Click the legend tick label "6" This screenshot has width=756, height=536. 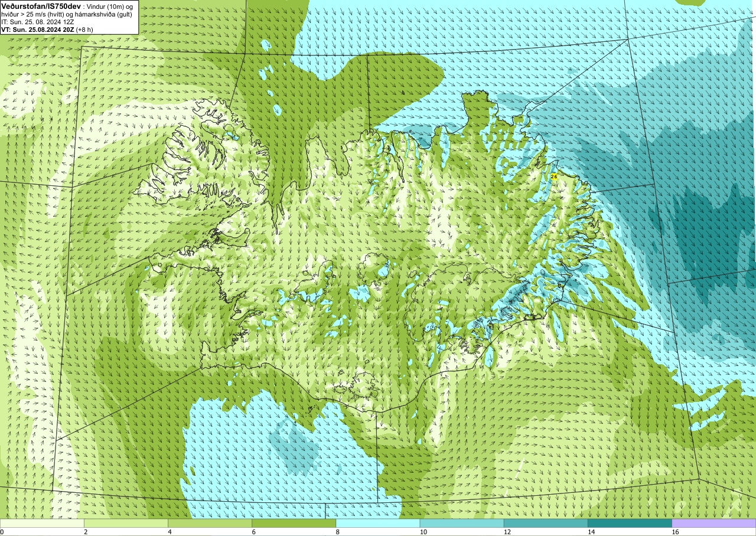253,532
